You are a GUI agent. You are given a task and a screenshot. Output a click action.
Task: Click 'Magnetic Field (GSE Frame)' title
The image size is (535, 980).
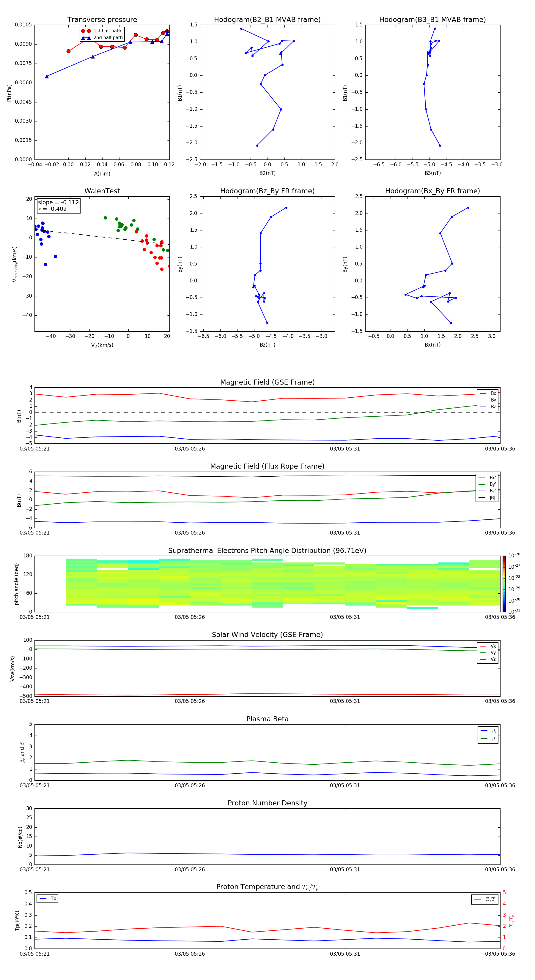pyautogui.click(x=267, y=382)
